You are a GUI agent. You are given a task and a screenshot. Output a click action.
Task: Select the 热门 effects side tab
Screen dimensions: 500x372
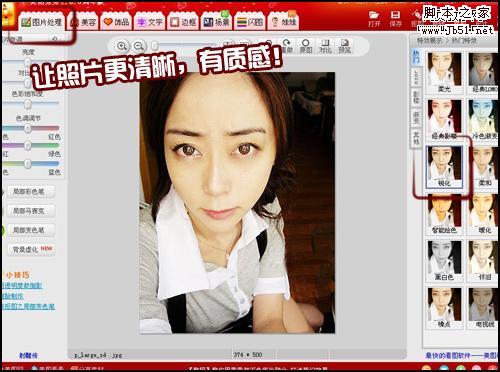pyautogui.click(x=416, y=57)
